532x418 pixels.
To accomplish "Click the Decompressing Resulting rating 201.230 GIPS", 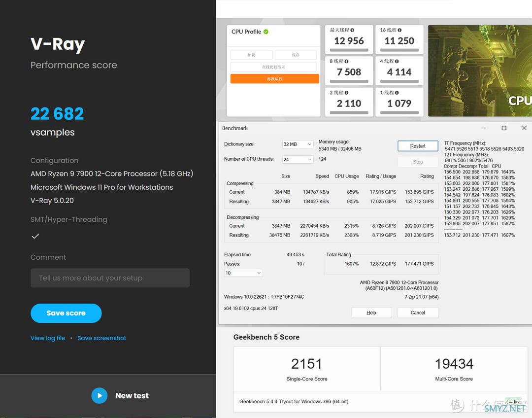I will click(419, 235).
